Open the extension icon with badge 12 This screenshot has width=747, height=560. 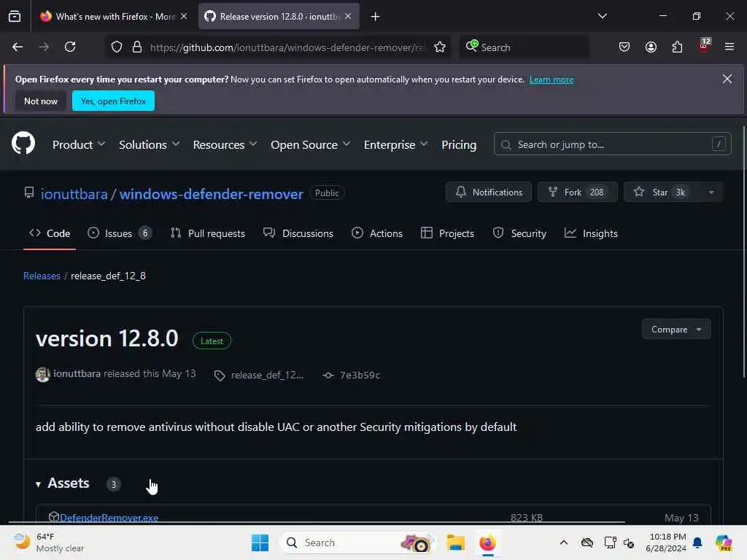704,46
